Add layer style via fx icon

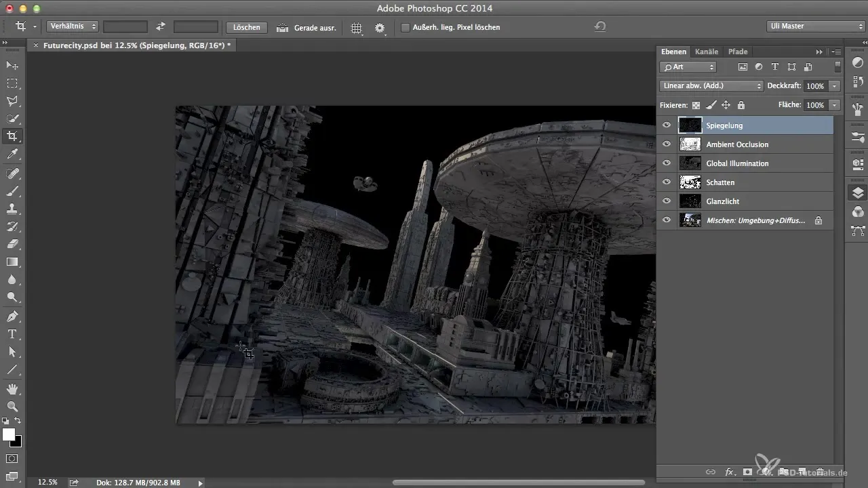click(x=730, y=472)
